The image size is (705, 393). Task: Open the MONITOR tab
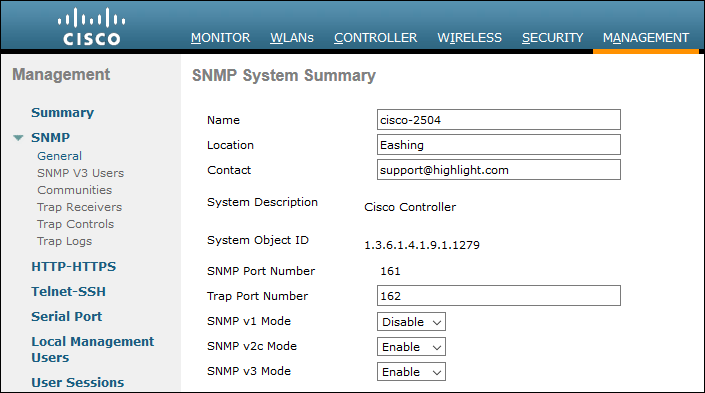point(220,38)
